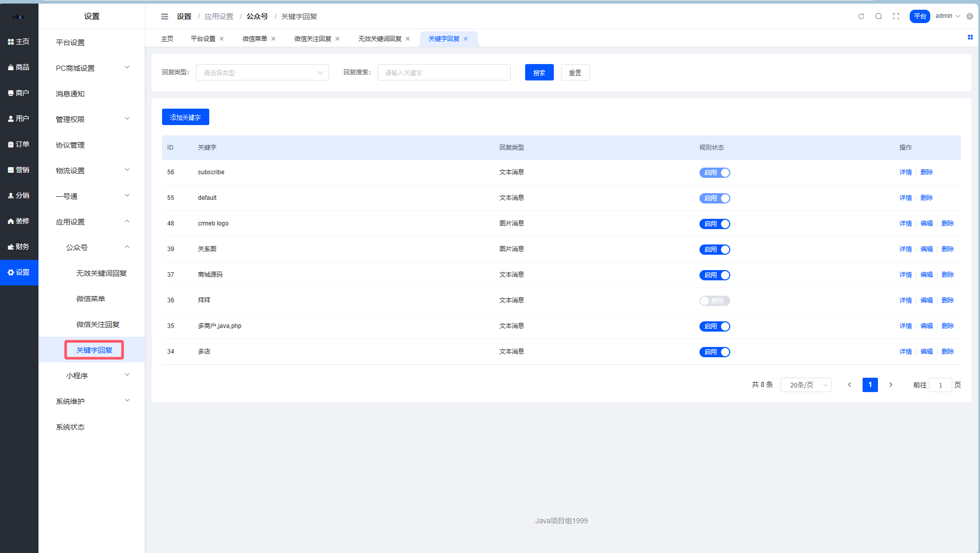Focus the 回复搜索 keyword input field
980x553 pixels.
444,73
